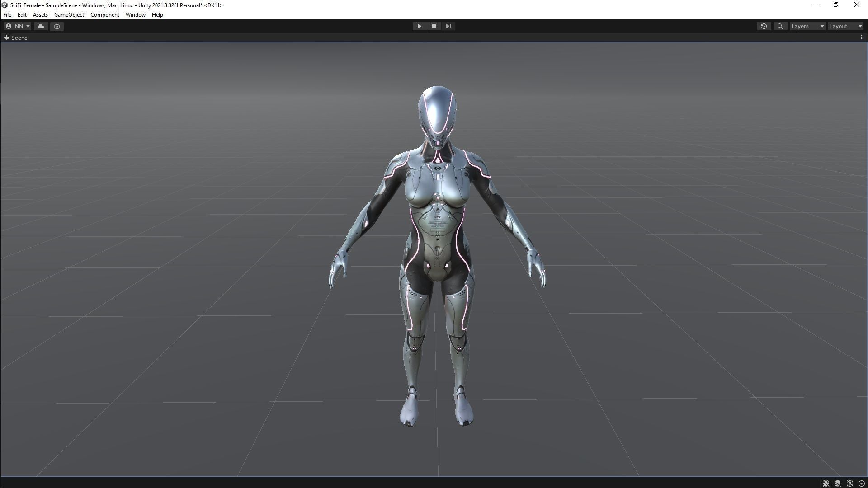Open the GameObject menu
868x488 pixels.
click(x=69, y=15)
